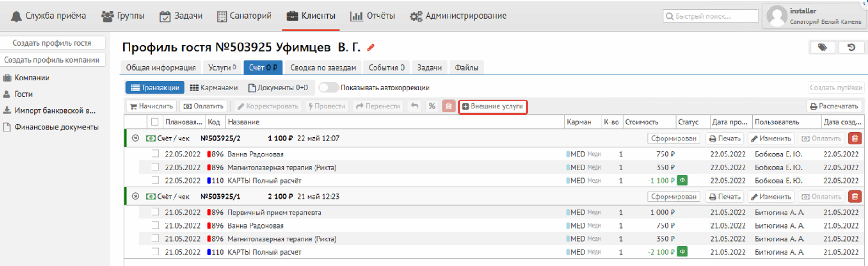
Task: Click the red pencil edit name icon
Action: click(x=371, y=48)
